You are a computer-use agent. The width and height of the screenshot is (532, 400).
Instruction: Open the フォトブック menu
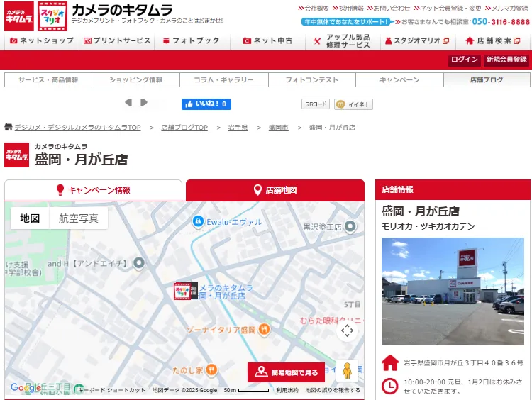(x=192, y=40)
